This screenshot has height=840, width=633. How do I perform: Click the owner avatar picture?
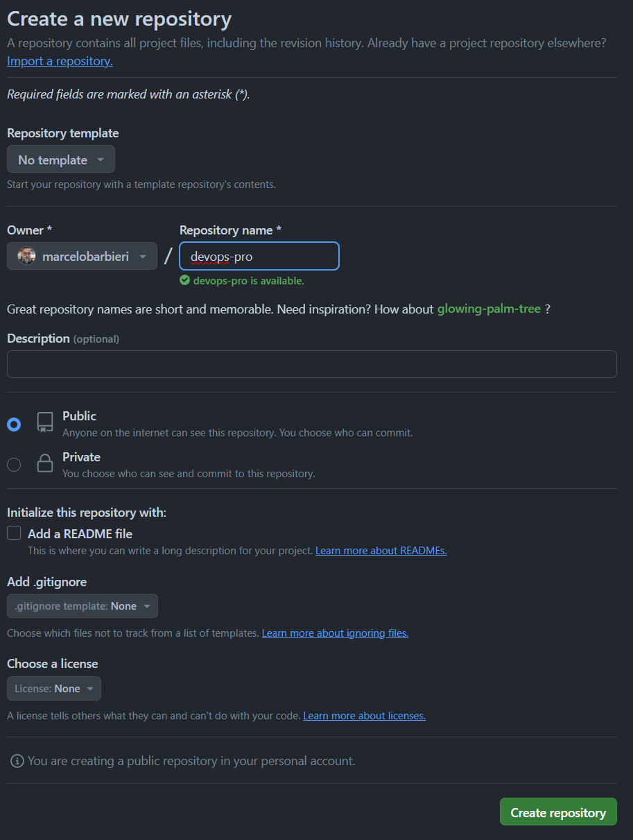[26, 257]
